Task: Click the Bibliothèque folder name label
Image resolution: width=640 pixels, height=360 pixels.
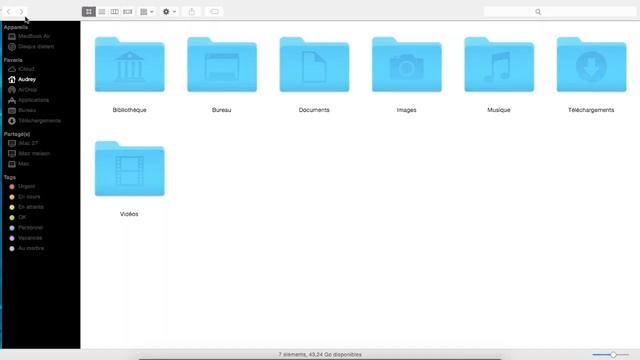Action: click(129, 110)
